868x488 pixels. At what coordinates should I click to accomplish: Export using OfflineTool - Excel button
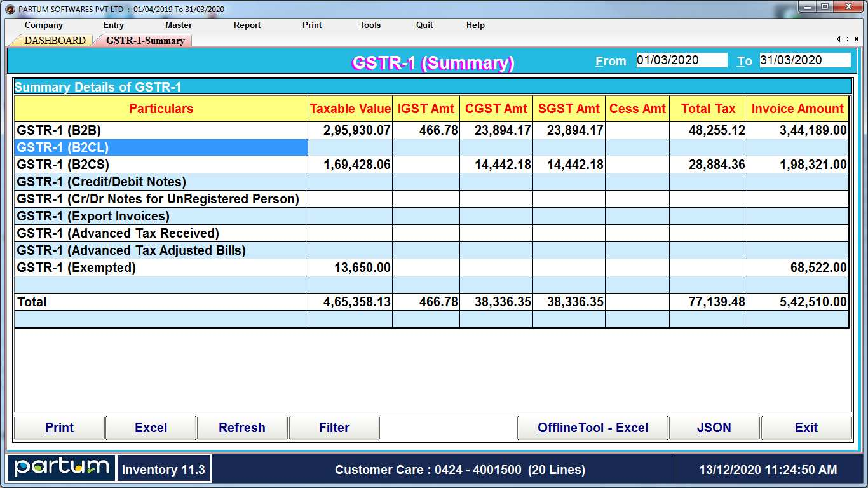click(x=592, y=428)
